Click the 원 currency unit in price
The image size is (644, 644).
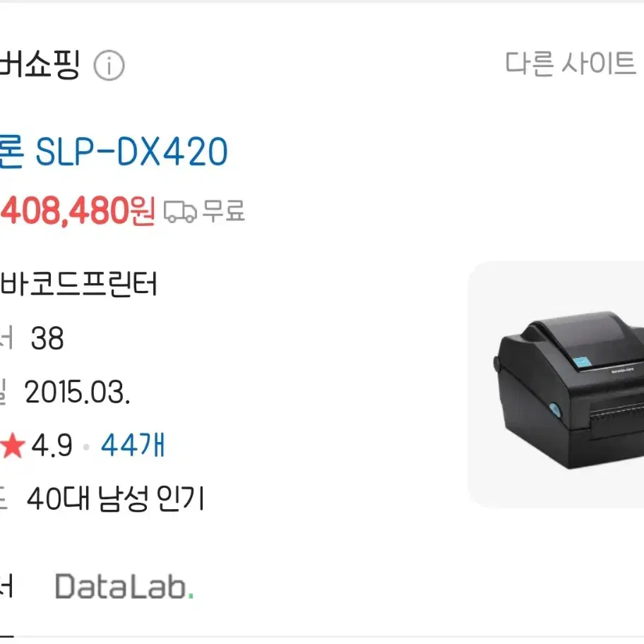coord(142,210)
